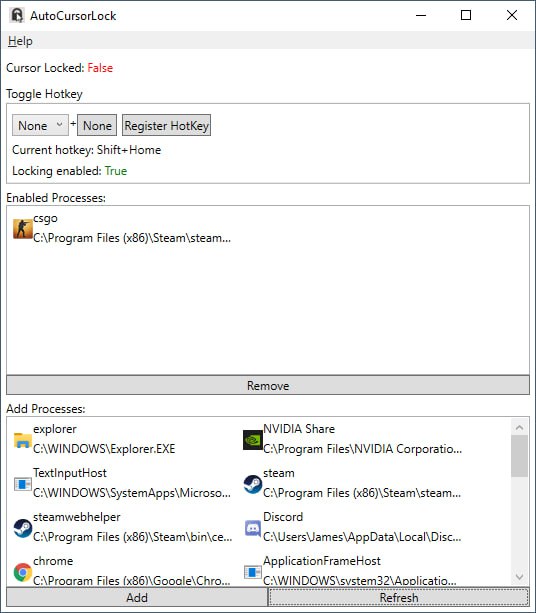Click the AutoCursorLock title bar icon

(x=17, y=16)
